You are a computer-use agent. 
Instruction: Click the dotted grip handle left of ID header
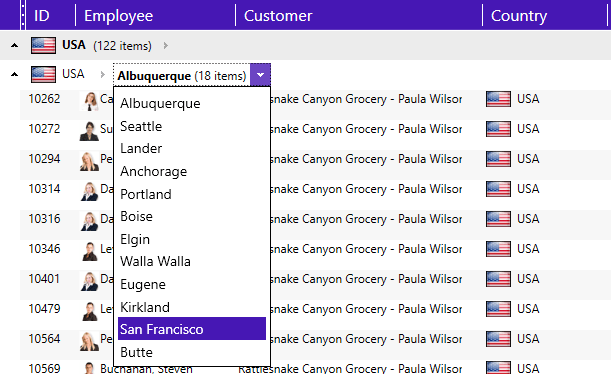(x=23, y=15)
